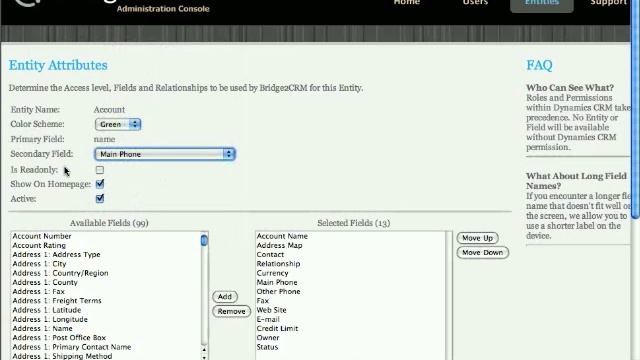Select Credit Limit in Selected Fields
This screenshot has height=360, width=640.
pos(351,329)
